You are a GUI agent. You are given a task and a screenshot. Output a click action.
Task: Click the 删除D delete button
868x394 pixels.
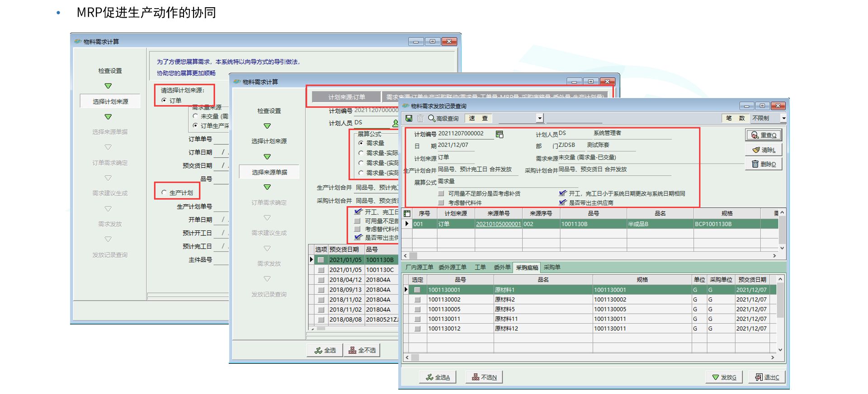pyautogui.click(x=763, y=164)
